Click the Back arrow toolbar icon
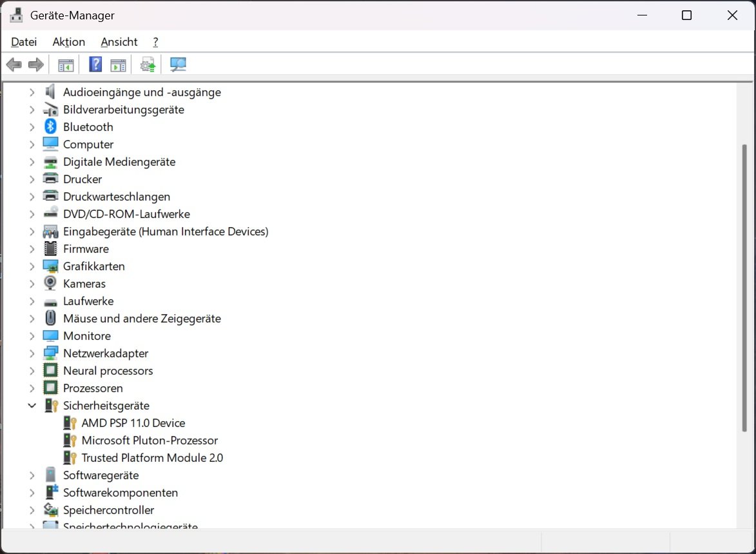 pyautogui.click(x=14, y=64)
